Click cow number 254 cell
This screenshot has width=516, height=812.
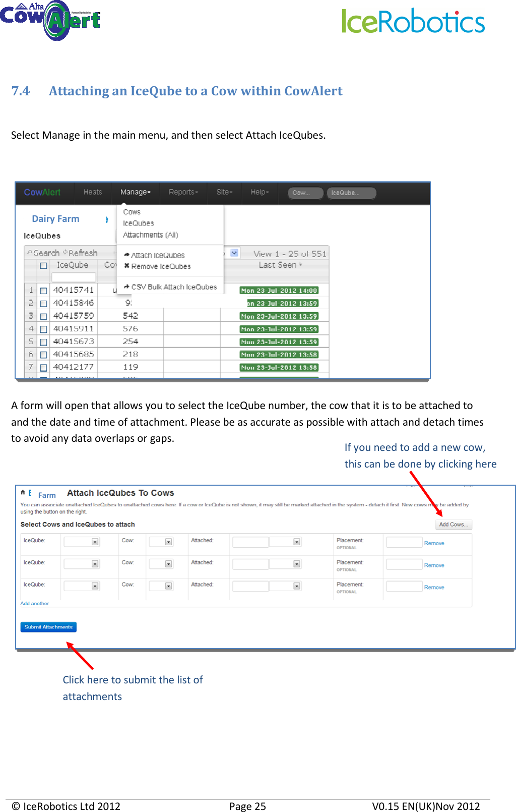click(x=131, y=341)
